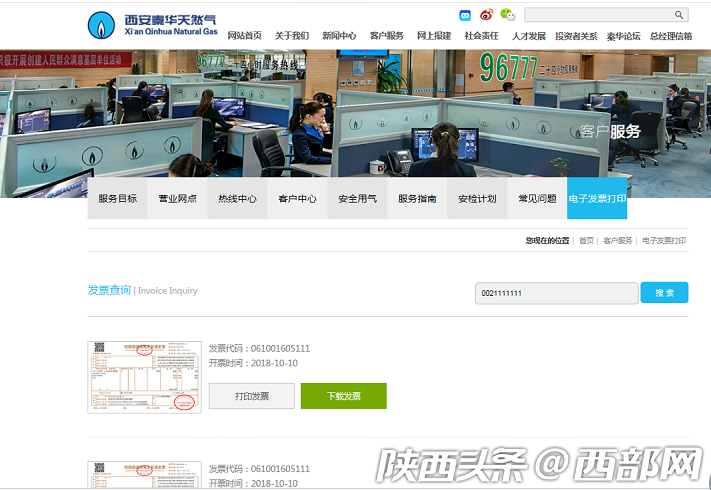
Task: Switch to 客户中心 tab
Action: pos(297,198)
